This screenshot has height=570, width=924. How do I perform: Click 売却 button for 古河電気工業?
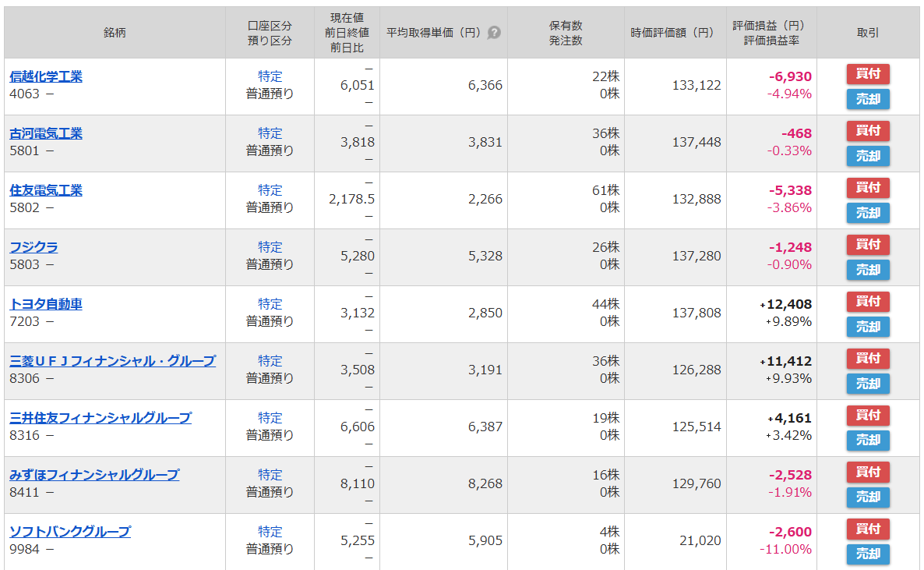(x=868, y=157)
